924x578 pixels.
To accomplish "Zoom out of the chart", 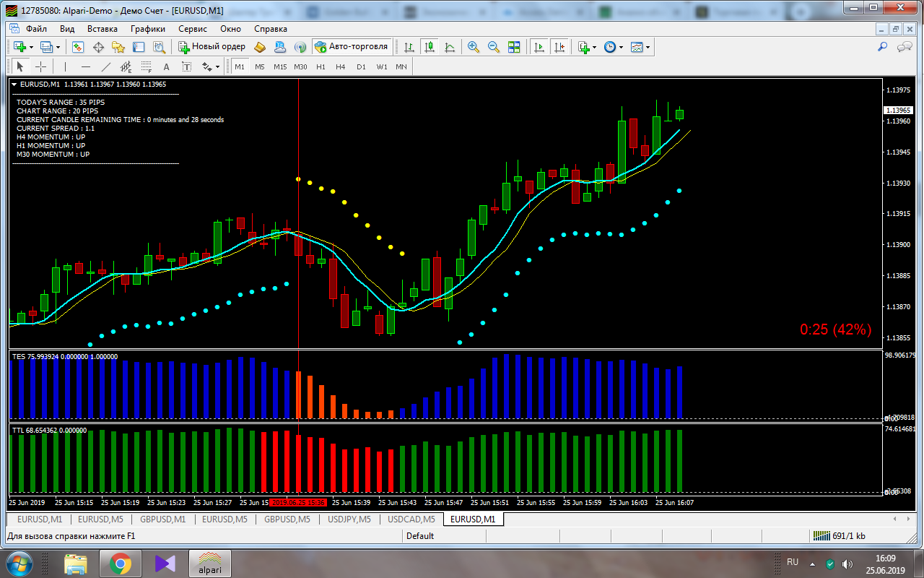I will (x=494, y=47).
